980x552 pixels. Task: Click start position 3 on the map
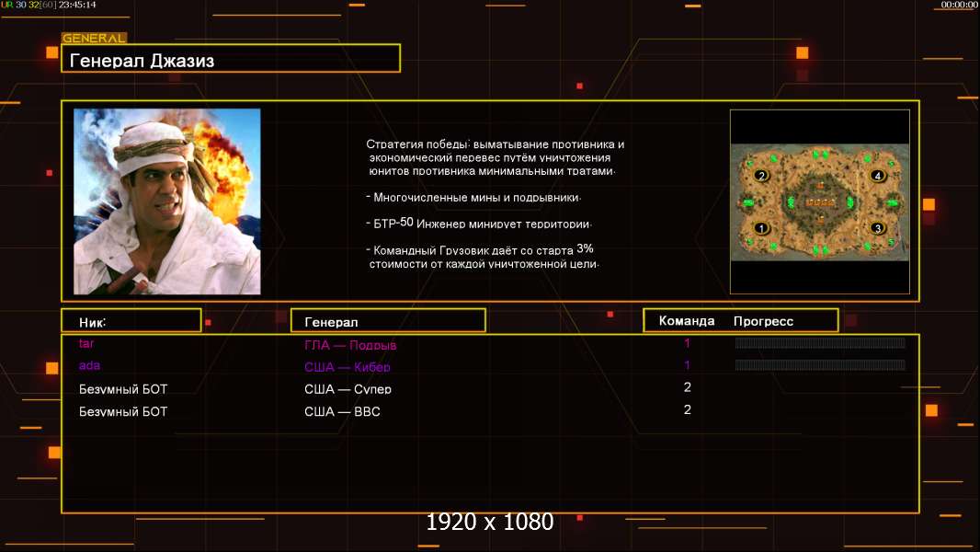click(878, 228)
